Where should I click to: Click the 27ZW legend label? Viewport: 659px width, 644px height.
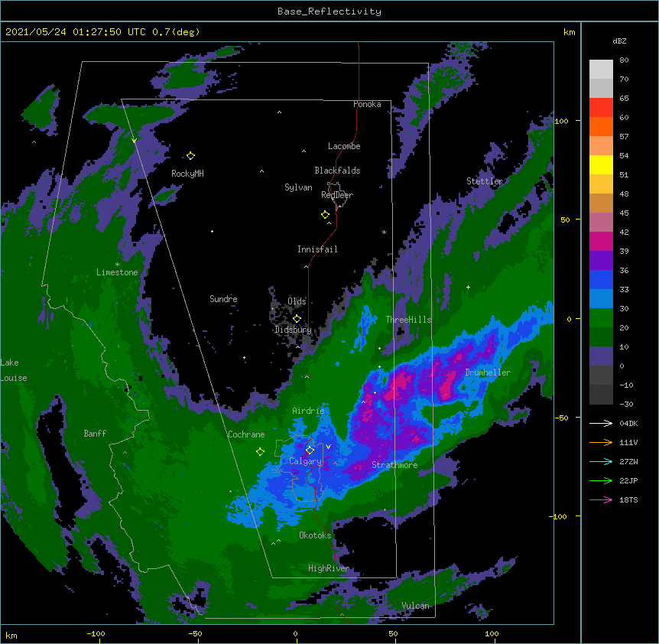pos(628,461)
